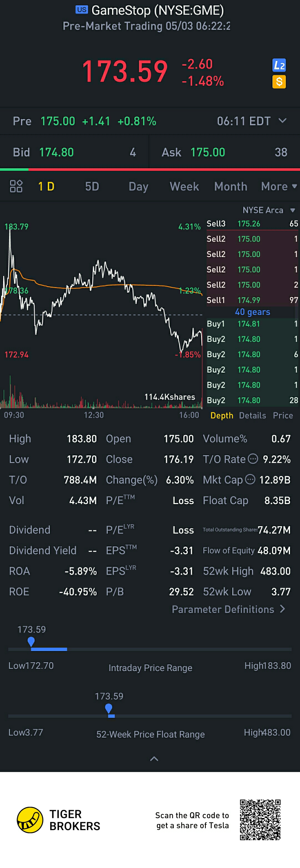Image resolution: width=300 pixels, height=868 pixels.
Task: Select the Depth order book tab
Action: point(222,415)
